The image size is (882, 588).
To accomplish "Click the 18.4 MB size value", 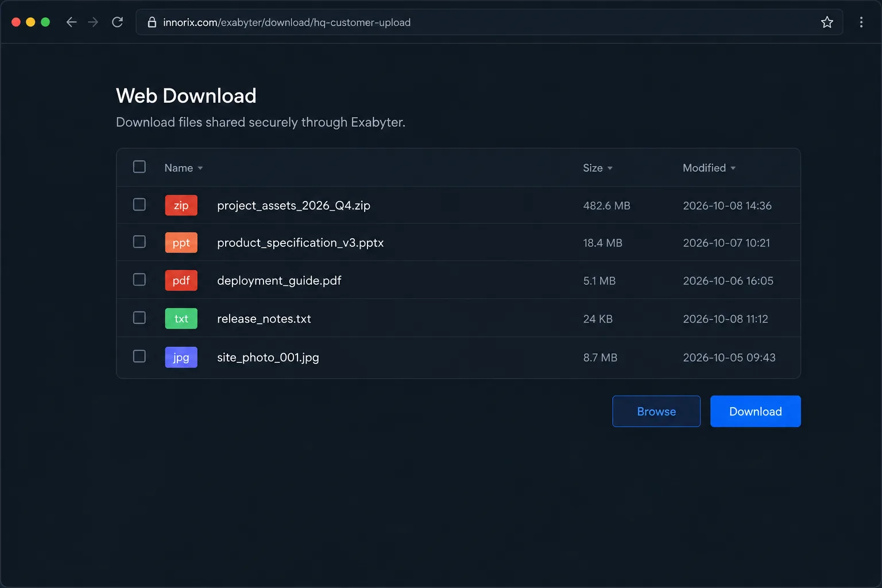I will click(x=603, y=243).
